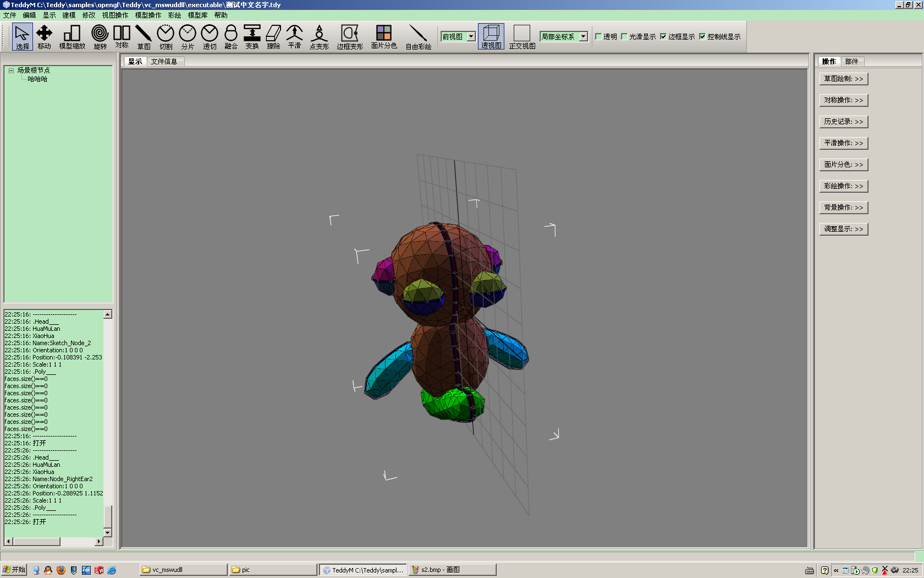924x578 pixels.
Task: Choose the 平滑 smooth tool
Action: (294, 37)
